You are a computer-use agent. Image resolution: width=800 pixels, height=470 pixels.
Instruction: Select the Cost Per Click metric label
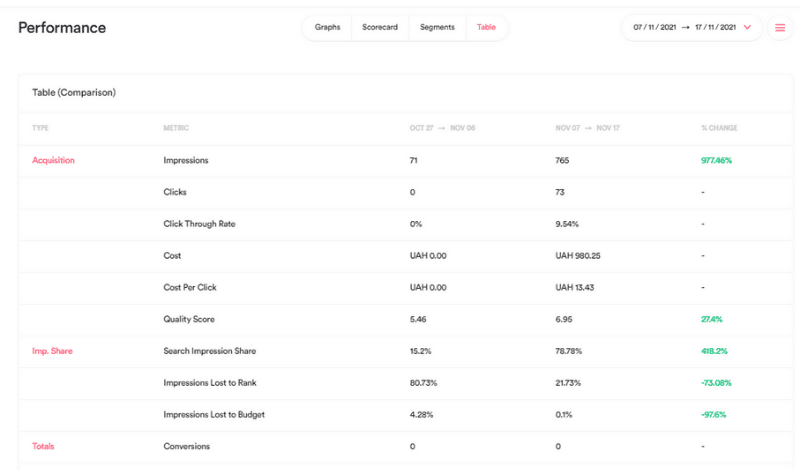(190, 287)
